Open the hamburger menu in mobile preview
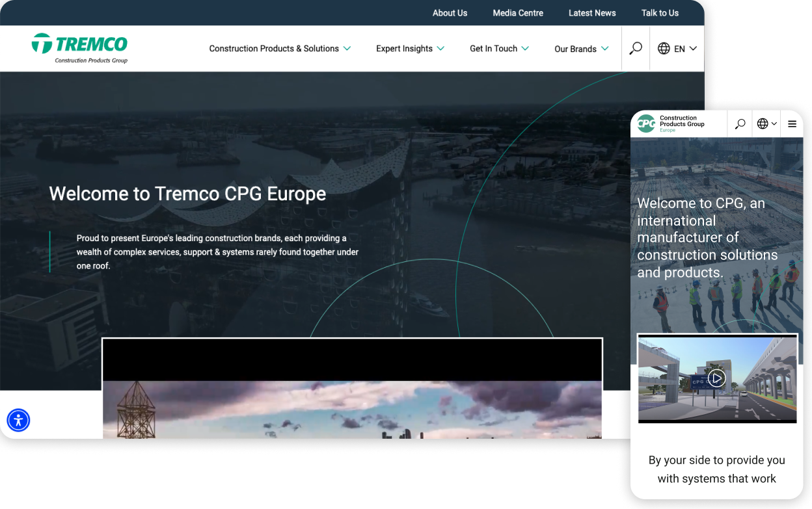The image size is (812, 509). 792,124
